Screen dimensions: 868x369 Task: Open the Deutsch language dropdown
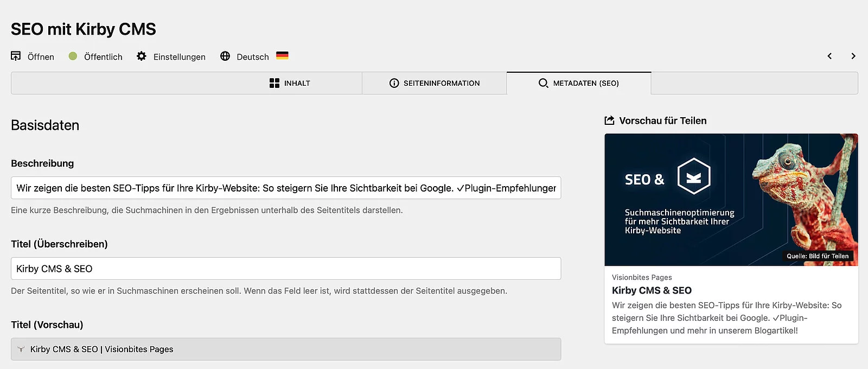coord(254,56)
